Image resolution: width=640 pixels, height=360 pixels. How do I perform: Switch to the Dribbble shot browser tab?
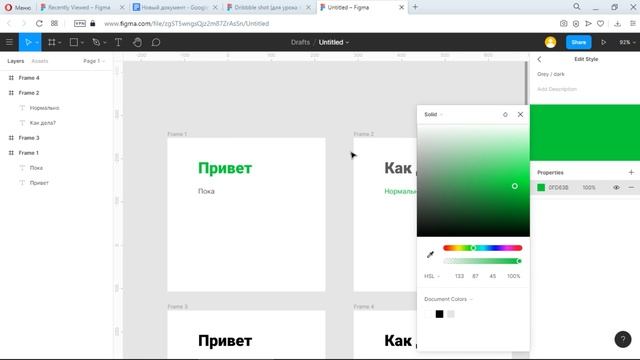(269, 7)
